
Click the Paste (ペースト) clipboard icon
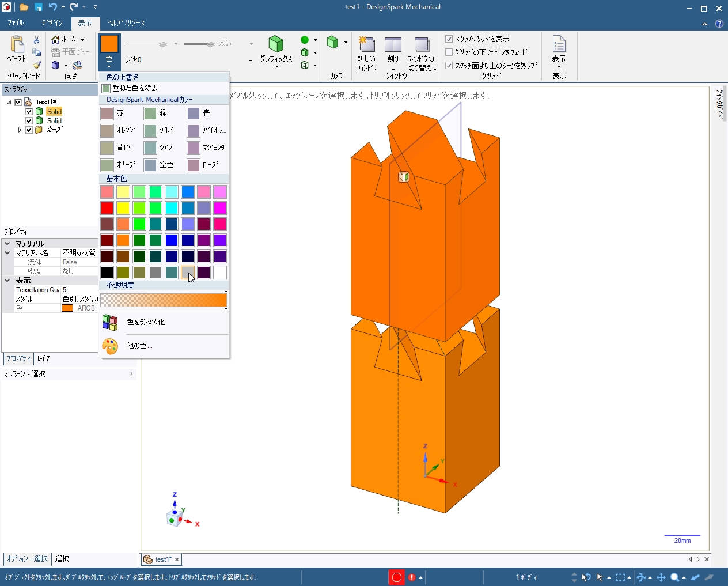(17, 45)
